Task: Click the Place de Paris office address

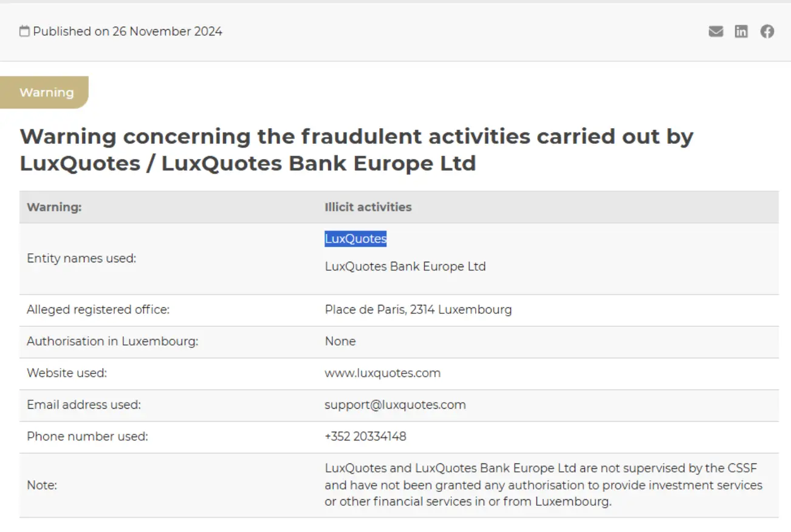Action: 418,310
